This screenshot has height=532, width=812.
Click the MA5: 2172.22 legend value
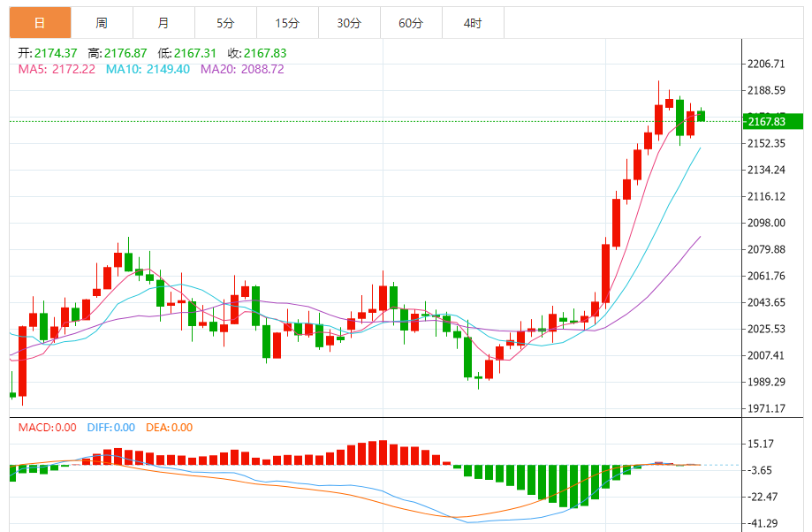point(57,70)
